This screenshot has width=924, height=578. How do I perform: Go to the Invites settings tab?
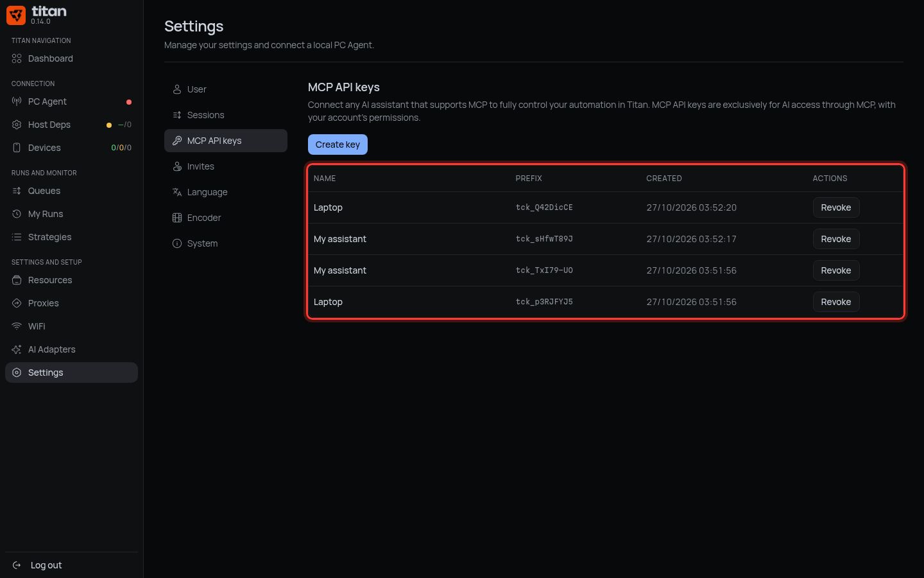pyautogui.click(x=226, y=166)
